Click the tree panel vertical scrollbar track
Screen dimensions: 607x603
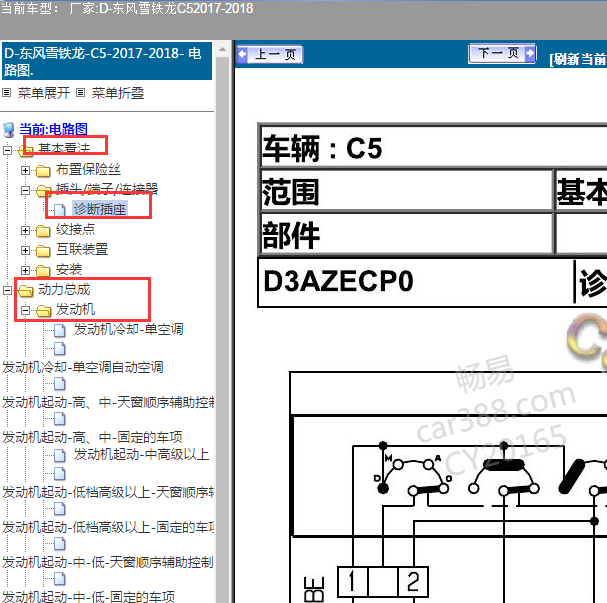[223, 329]
